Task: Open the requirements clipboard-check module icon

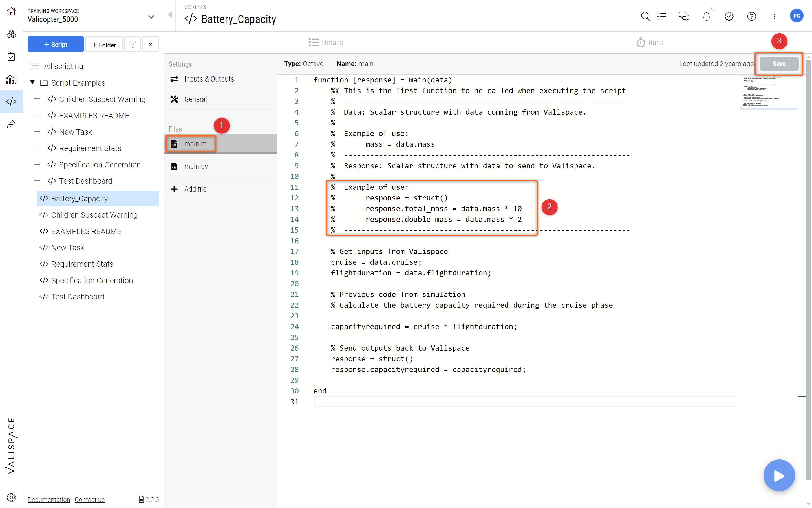Action: coord(11,56)
